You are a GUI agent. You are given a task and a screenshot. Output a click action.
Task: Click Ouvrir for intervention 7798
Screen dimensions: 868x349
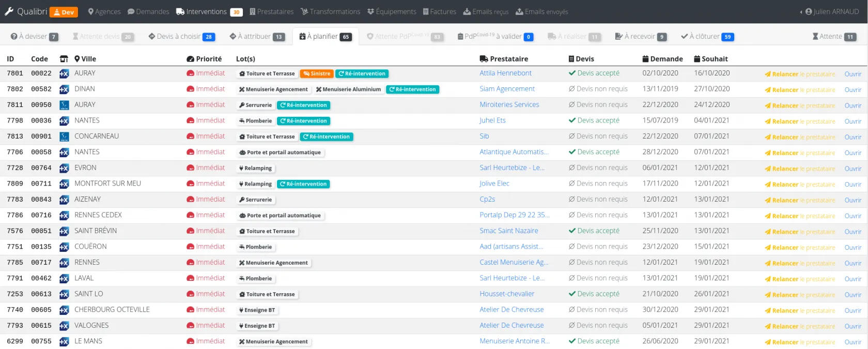point(853,122)
